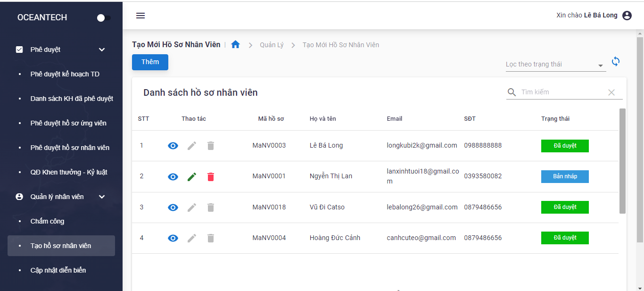Click the name Vũ Đi Catso
644x291 pixels.
[x=327, y=207]
